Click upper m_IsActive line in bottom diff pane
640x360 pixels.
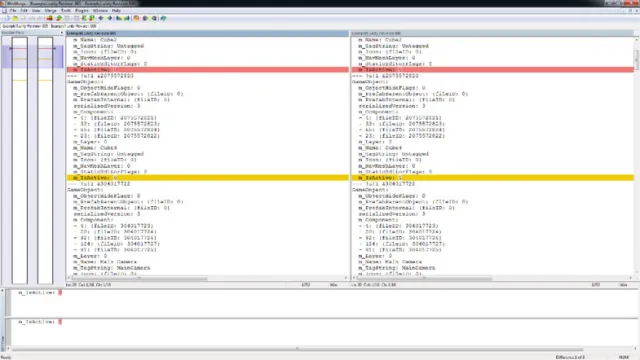40,293
